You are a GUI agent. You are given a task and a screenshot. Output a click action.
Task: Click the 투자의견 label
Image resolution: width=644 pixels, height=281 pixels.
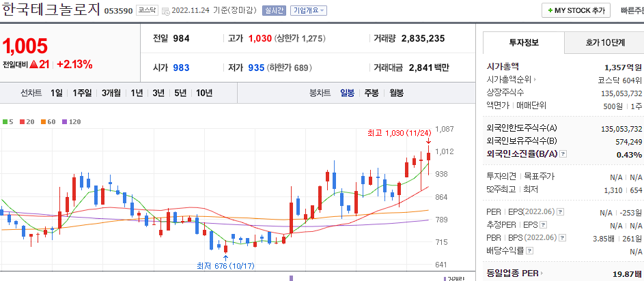(x=501, y=177)
